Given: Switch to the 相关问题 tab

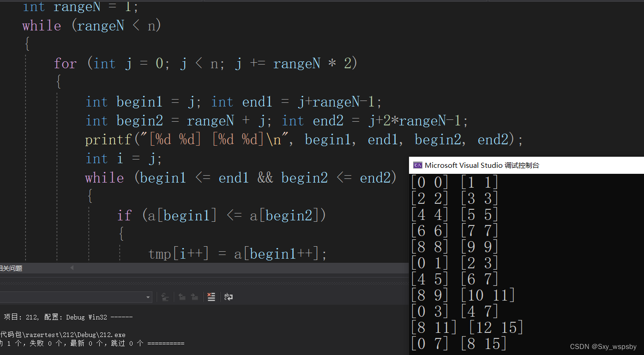Looking at the screenshot, I should coord(11,268).
